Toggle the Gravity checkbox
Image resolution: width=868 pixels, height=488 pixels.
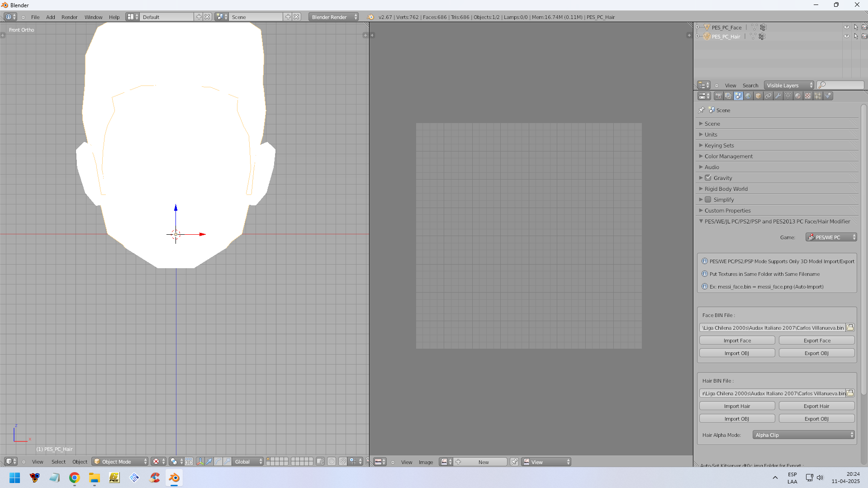pyautogui.click(x=708, y=178)
